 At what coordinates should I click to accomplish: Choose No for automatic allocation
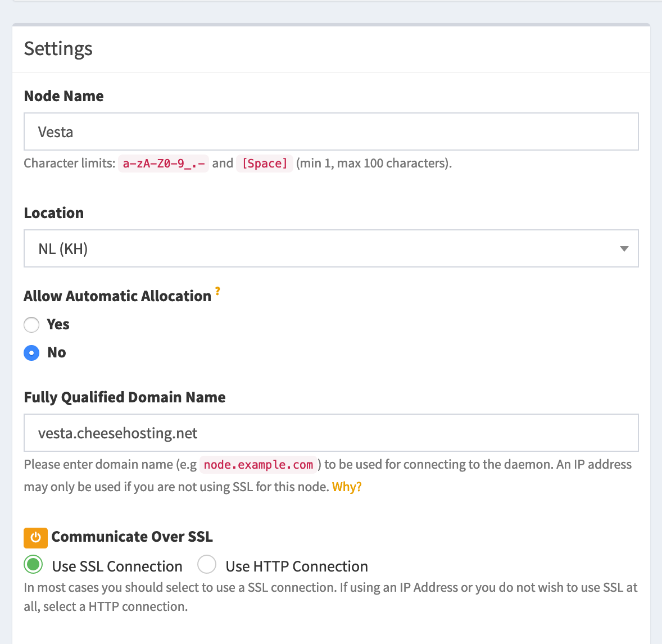click(31, 353)
